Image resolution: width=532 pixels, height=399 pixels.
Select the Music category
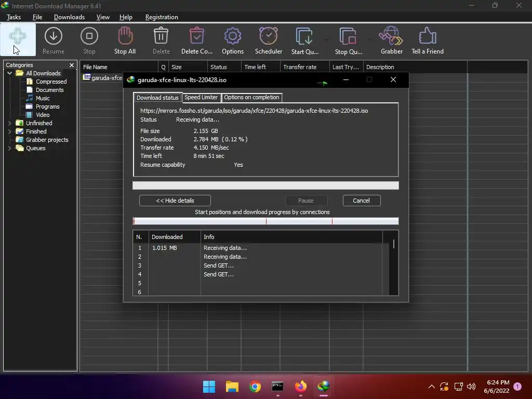click(x=43, y=98)
